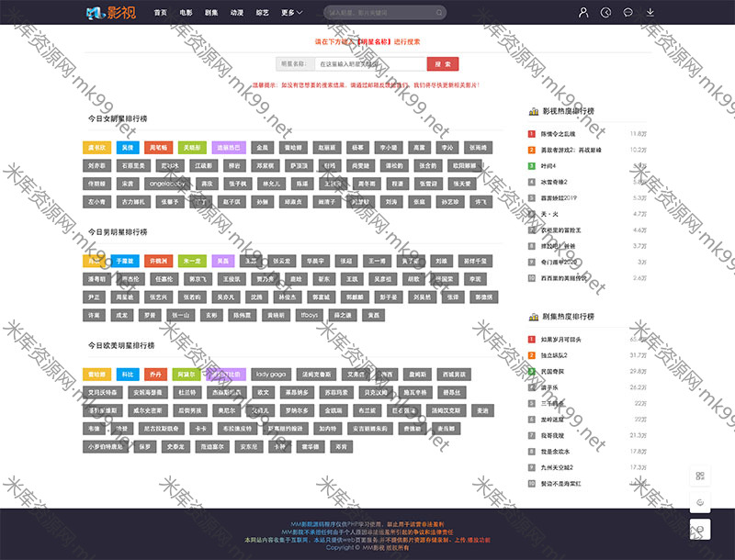Click the magnifier icon in header search

439,13
